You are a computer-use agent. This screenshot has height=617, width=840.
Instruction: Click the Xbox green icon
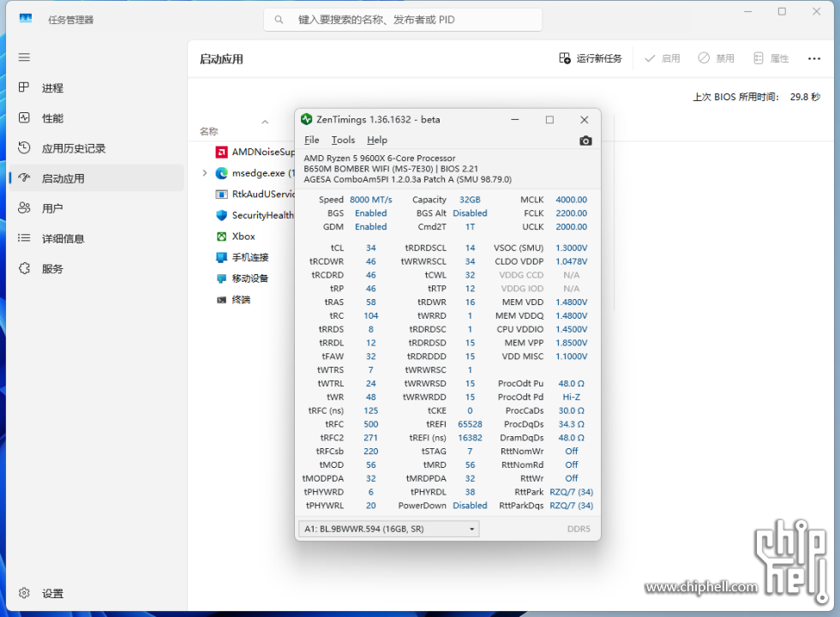pos(221,237)
